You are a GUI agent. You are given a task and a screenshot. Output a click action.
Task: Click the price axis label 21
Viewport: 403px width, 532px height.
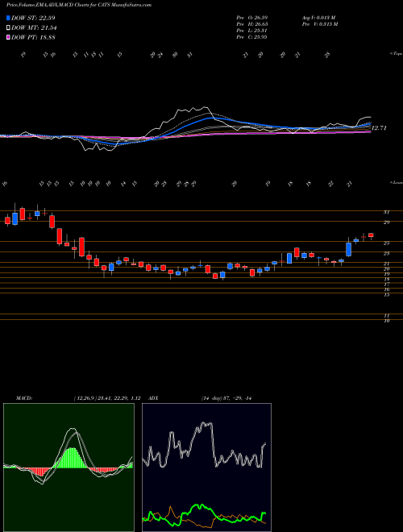pos(386,264)
